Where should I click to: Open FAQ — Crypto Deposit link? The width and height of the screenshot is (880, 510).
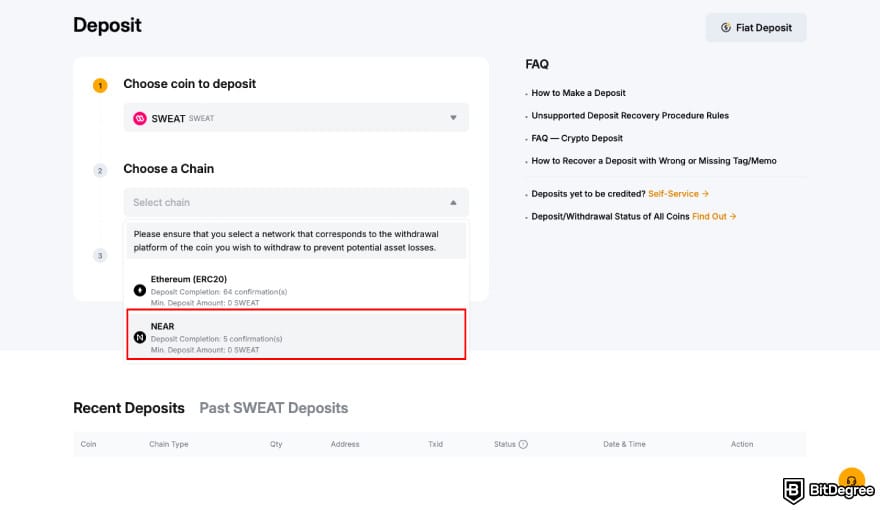coord(577,138)
